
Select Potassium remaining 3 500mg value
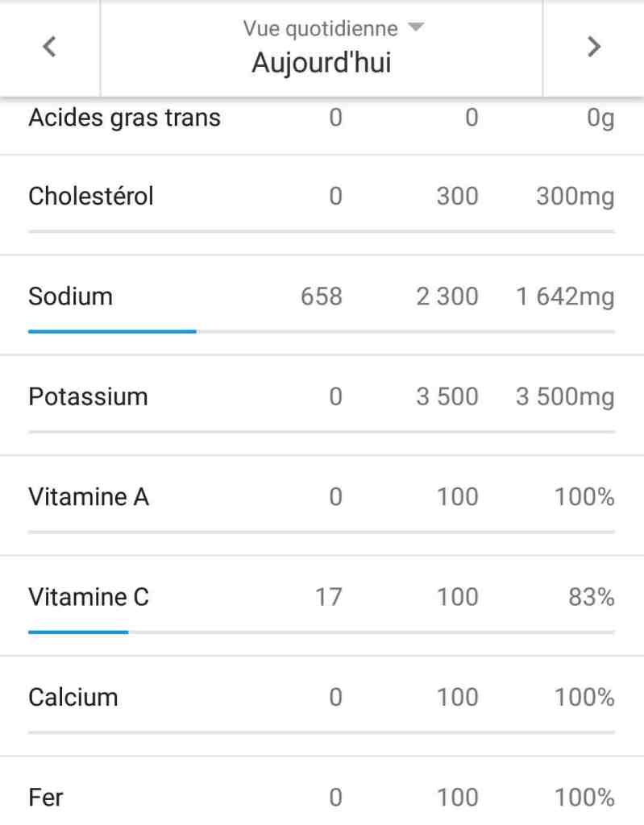pos(564,396)
